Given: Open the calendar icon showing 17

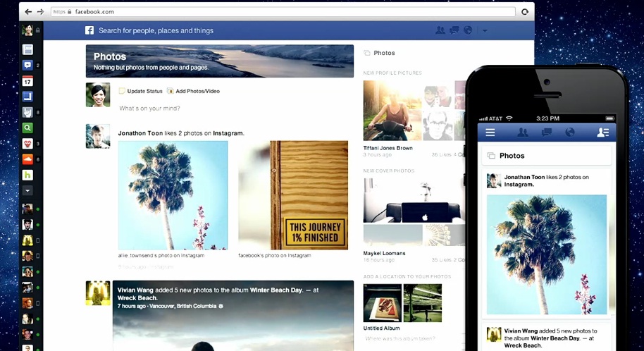Looking at the screenshot, I should pyautogui.click(x=27, y=81).
